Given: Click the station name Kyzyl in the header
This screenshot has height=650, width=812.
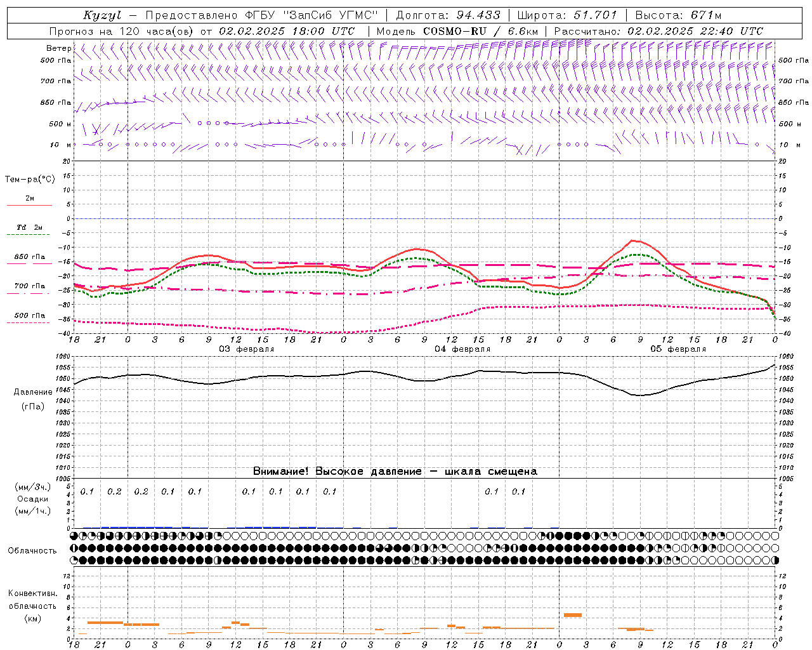Looking at the screenshot, I should (x=102, y=15).
